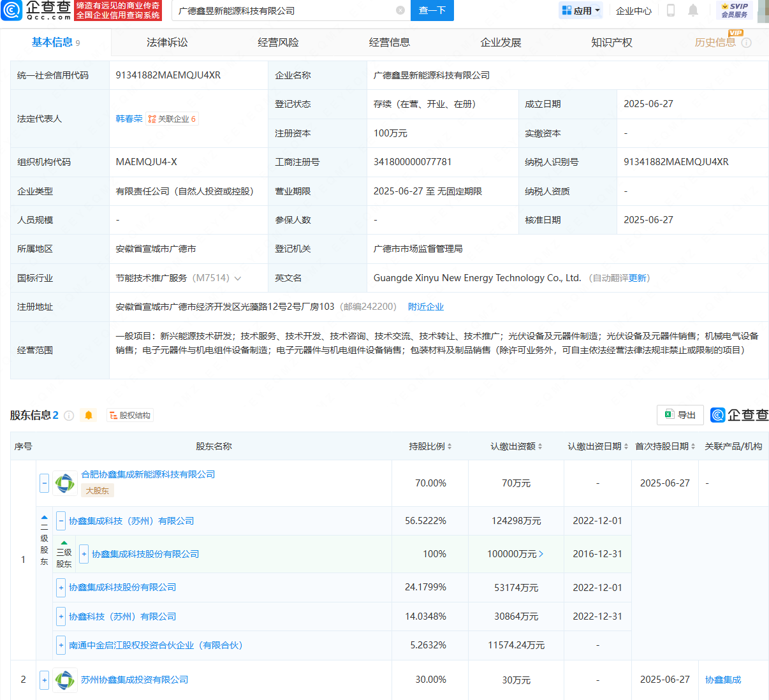769x700 pixels.
Task: Click the 查一下 search button
Action: coord(432,11)
